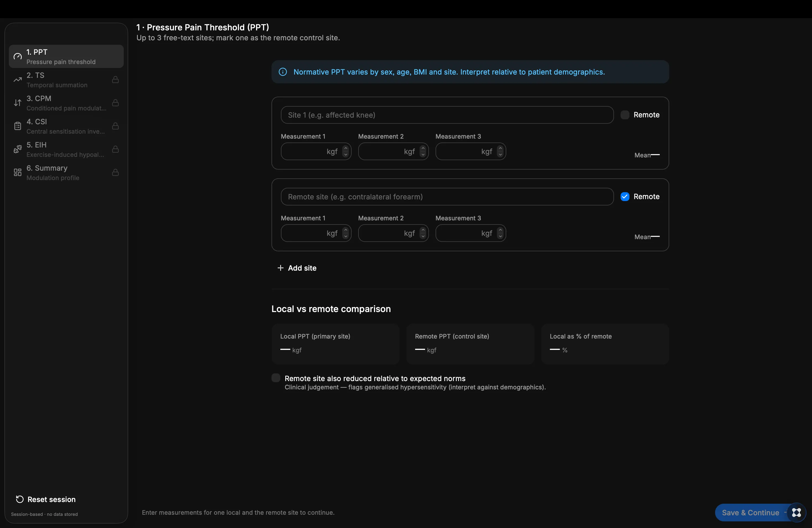812x528 pixels.
Task: Click the CSI clipboard icon
Action: 17,126
